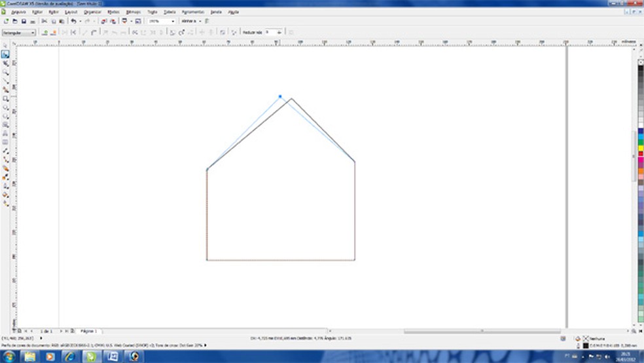Go to previous page in navigator
Image resolution: width=644 pixels, height=363 pixels.
tap(31, 331)
